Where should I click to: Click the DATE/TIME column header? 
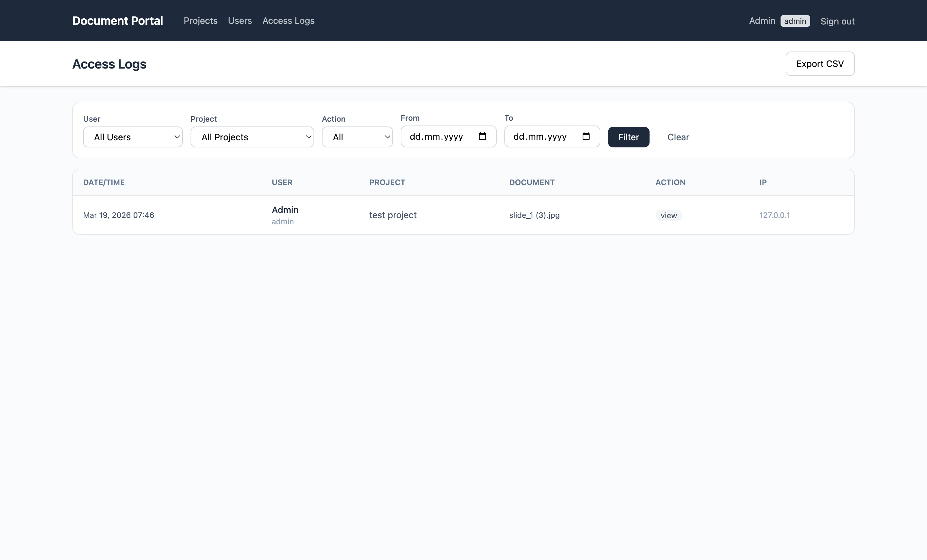(104, 182)
